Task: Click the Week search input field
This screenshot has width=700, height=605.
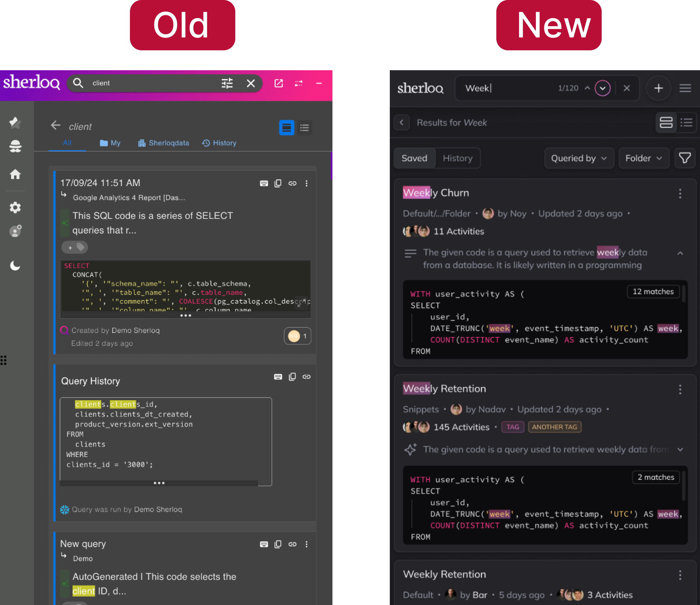Action: click(507, 89)
